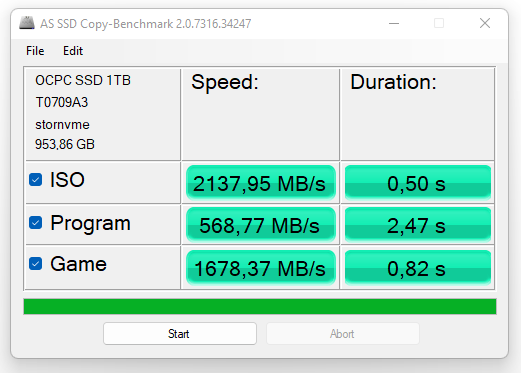Close the AS SSD Copy-Benchmark window

click(x=485, y=23)
